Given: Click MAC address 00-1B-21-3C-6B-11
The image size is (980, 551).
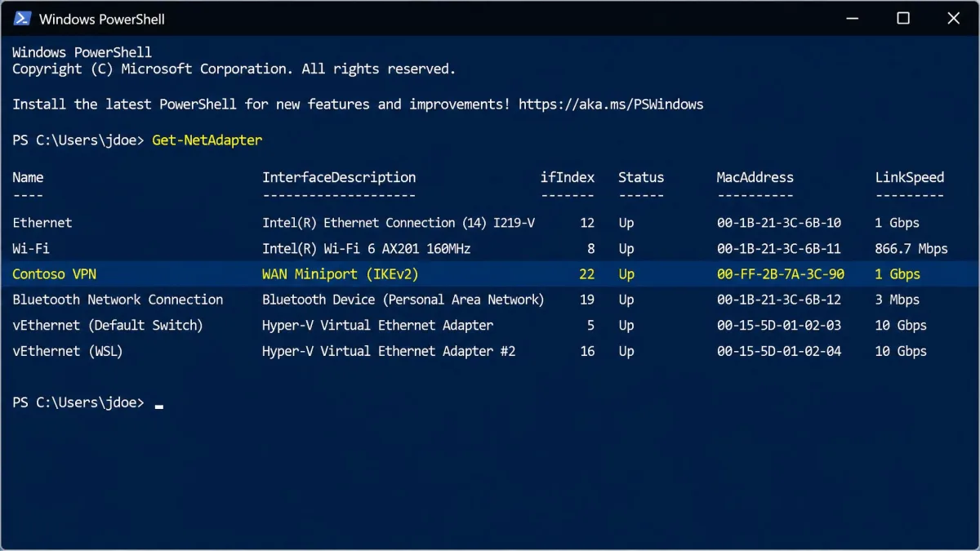Looking at the screenshot, I should tap(779, 248).
